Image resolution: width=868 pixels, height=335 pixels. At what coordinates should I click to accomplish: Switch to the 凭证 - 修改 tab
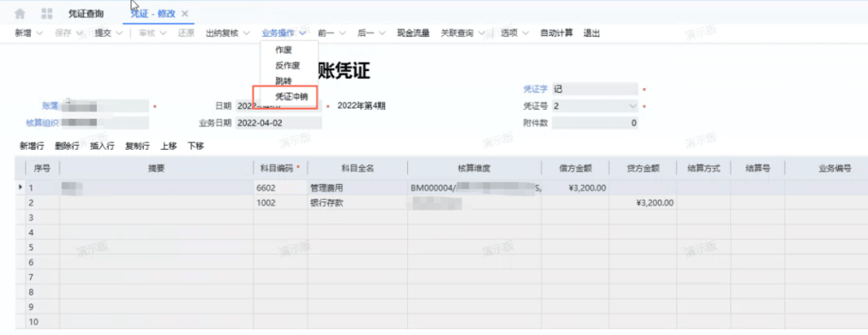[x=153, y=14]
